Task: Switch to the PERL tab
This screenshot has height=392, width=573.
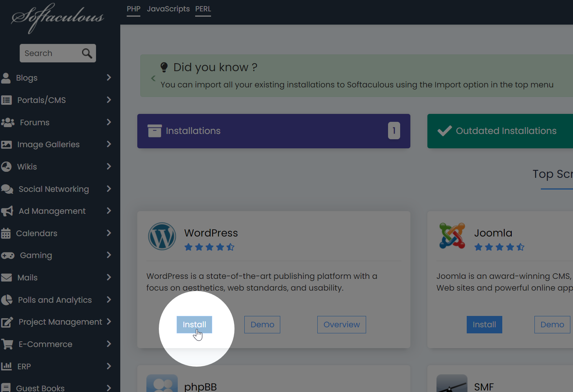Action: pos(203,9)
